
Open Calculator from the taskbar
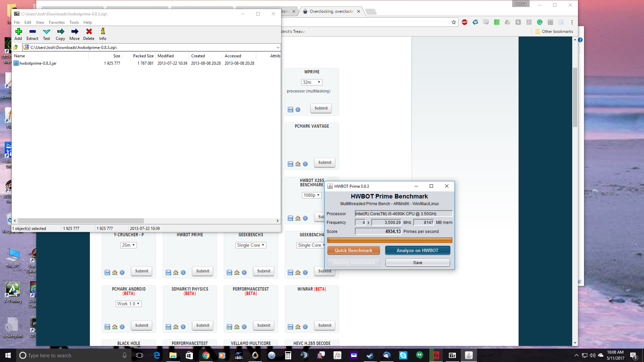coord(288,355)
